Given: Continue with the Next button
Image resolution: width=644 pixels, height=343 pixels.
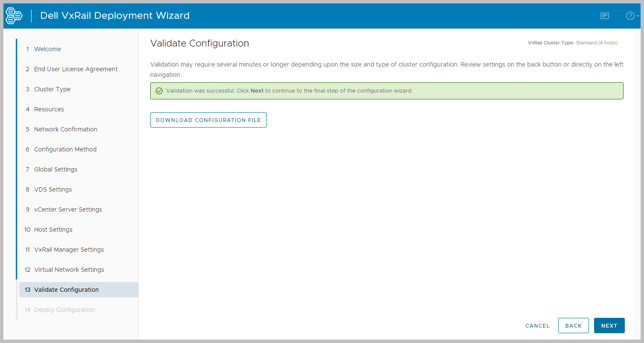Looking at the screenshot, I should coord(609,326).
